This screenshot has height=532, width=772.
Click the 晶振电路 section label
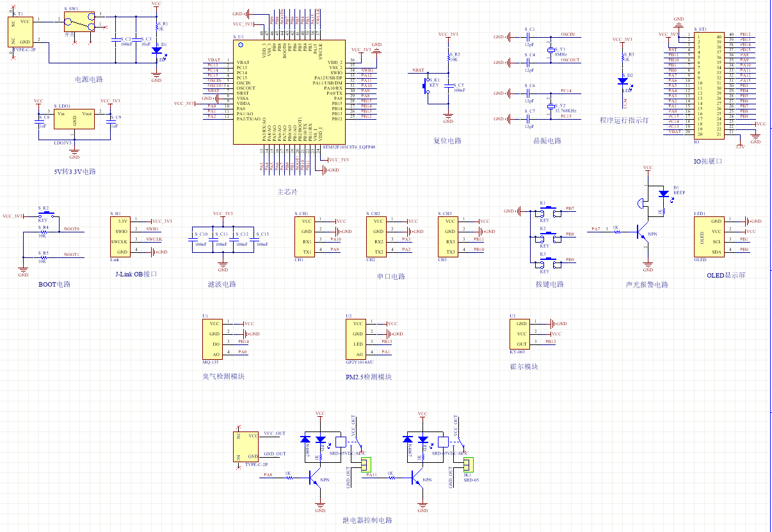click(547, 141)
